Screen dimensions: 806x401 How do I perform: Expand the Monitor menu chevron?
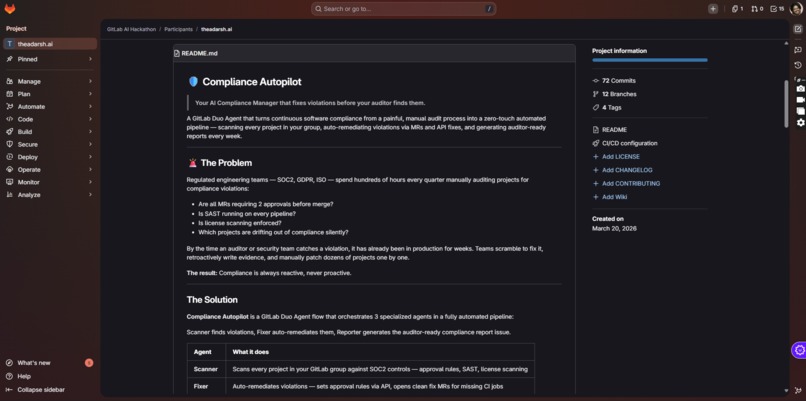tap(90, 182)
